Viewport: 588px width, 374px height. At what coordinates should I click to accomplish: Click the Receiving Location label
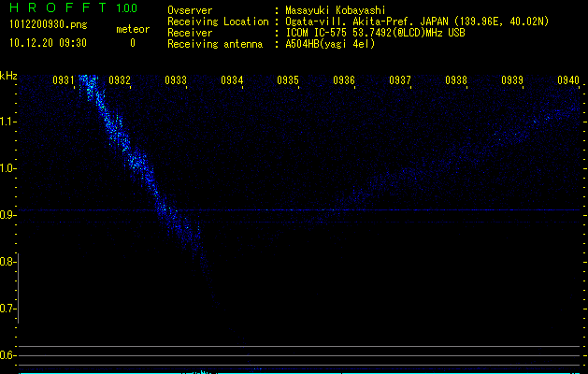point(218,22)
